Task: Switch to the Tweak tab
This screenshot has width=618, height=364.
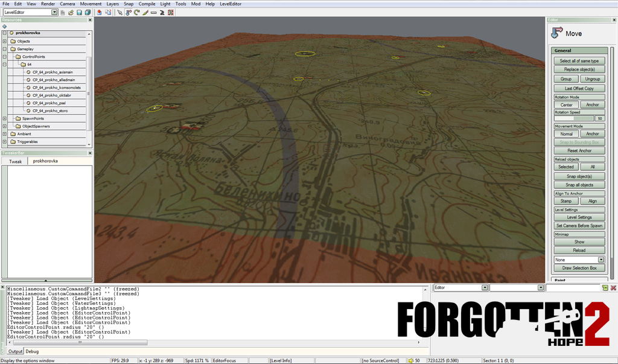Action: [x=15, y=161]
